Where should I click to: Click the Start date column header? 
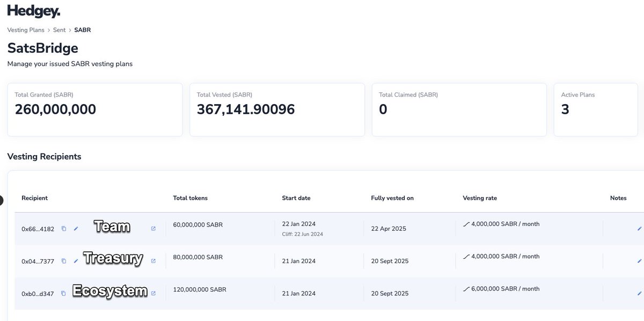[296, 198]
